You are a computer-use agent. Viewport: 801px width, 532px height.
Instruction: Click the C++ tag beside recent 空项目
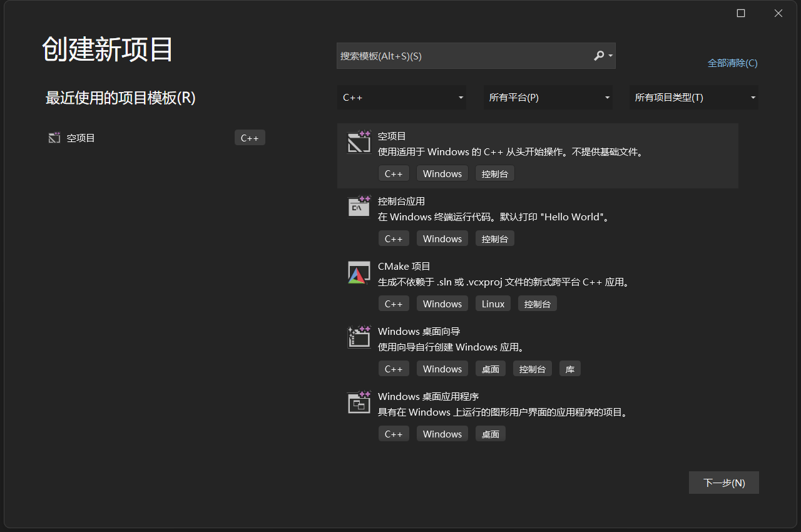(x=250, y=138)
